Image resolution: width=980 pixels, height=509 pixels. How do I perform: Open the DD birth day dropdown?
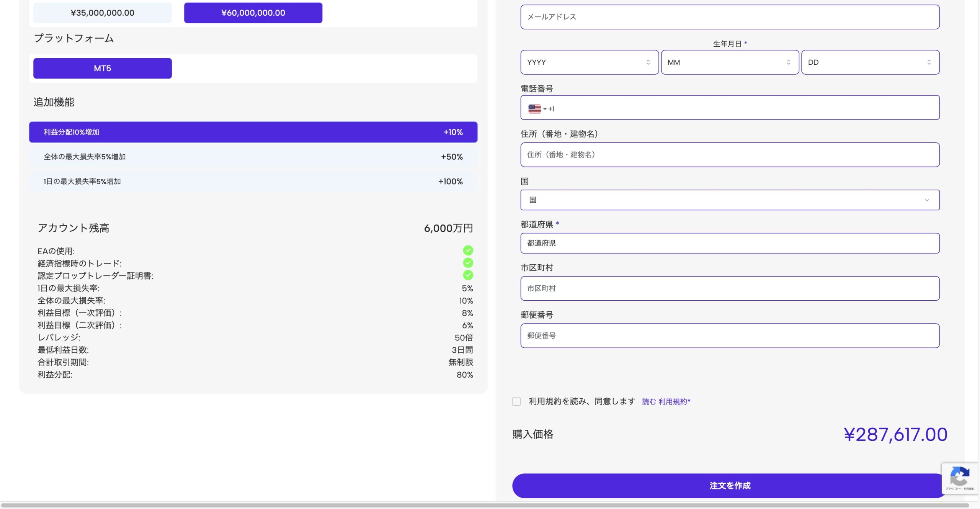click(x=870, y=62)
